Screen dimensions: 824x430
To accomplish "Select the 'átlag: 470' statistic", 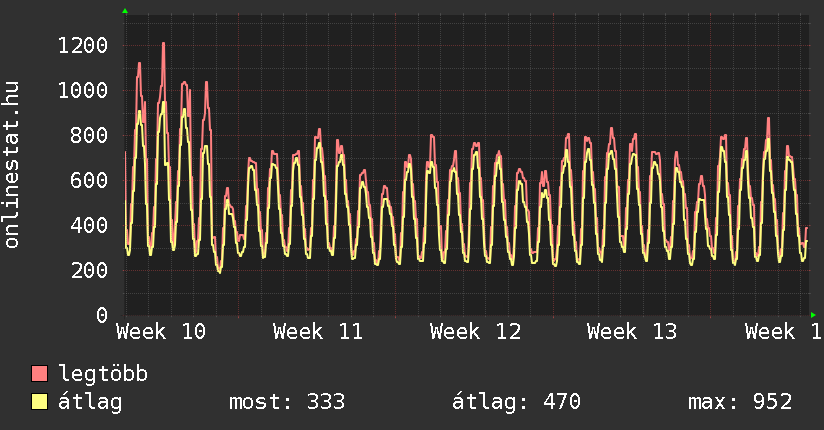I will point(516,403).
